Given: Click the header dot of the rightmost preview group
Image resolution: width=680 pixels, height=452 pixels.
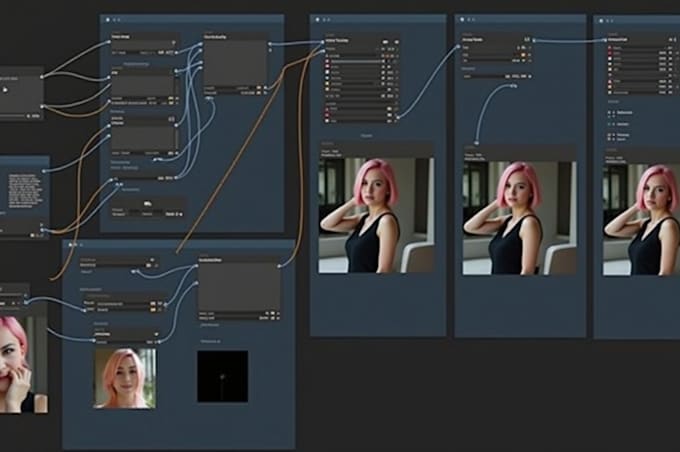Looking at the screenshot, I should (x=601, y=21).
